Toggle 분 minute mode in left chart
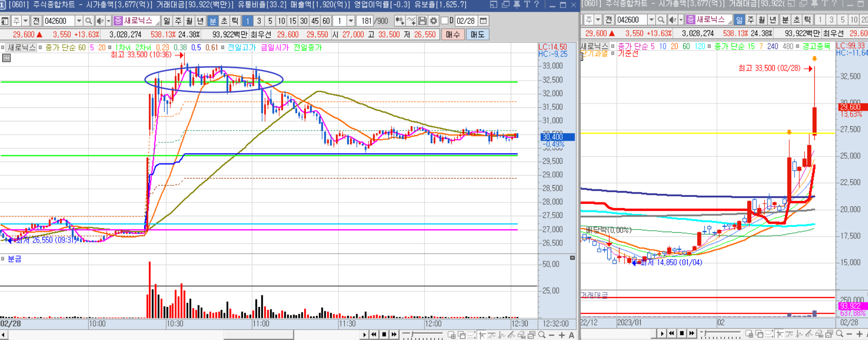Image resolution: width=868 pixels, height=340 pixels. (x=213, y=21)
